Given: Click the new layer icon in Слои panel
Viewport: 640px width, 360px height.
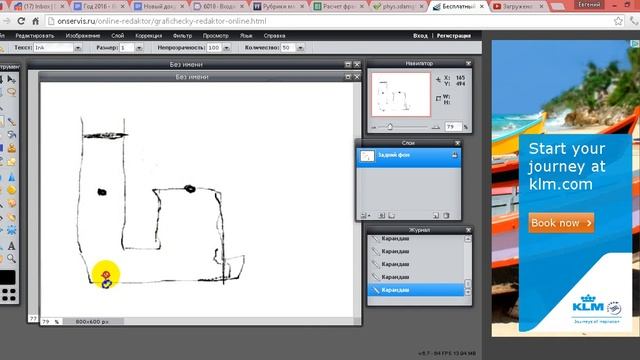Looking at the screenshot, I should tap(436, 215).
